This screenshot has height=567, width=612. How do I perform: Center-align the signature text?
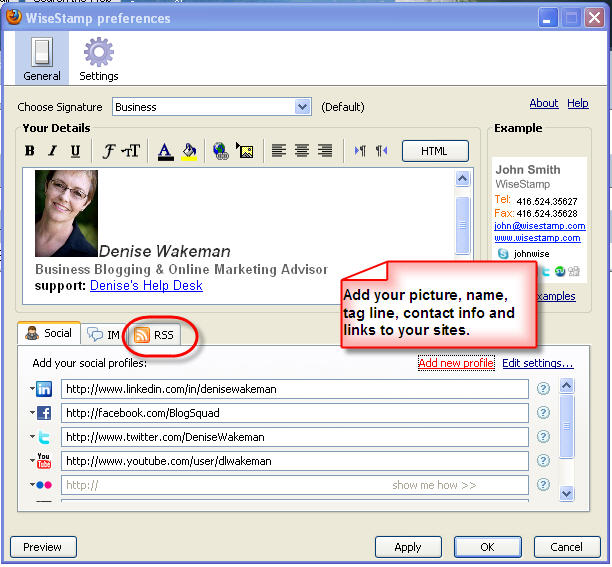[x=302, y=151]
